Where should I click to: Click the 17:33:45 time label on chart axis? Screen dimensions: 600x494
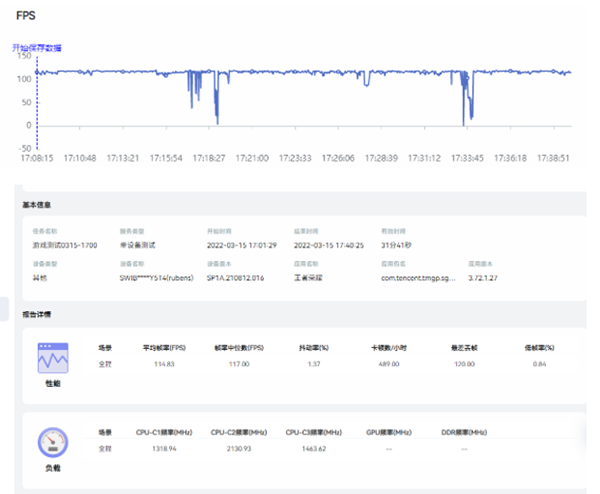pyautogui.click(x=468, y=157)
